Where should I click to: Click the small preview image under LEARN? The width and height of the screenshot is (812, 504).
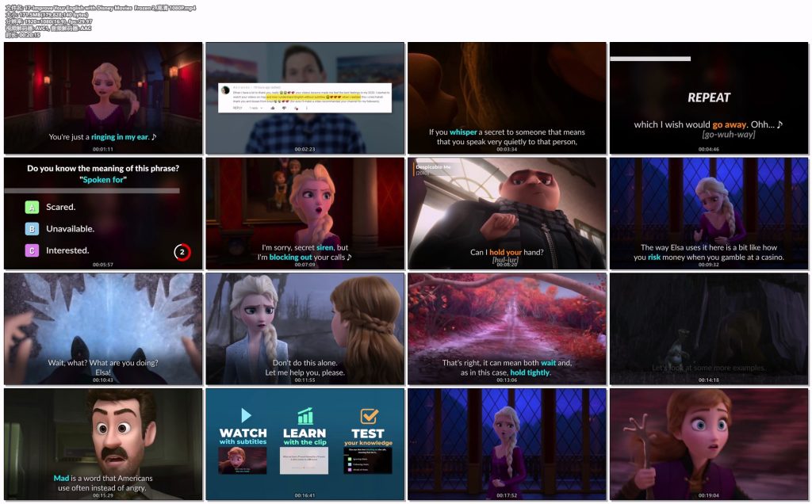pos(304,460)
